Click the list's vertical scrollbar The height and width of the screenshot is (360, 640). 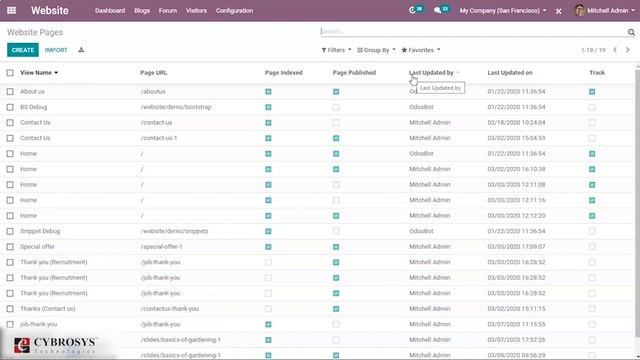pyautogui.click(x=638, y=204)
